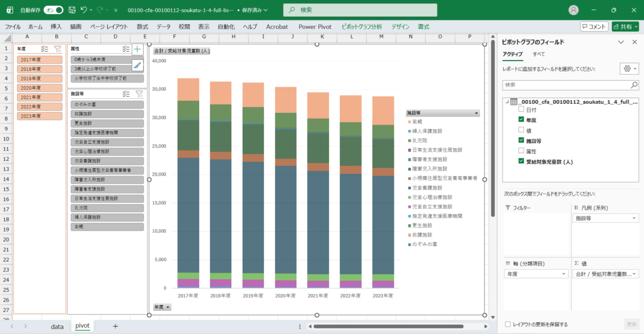Image resolution: width=644 pixels, height=334 pixels.
Task: Click the chart elements plus icon
Action: pos(137,49)
